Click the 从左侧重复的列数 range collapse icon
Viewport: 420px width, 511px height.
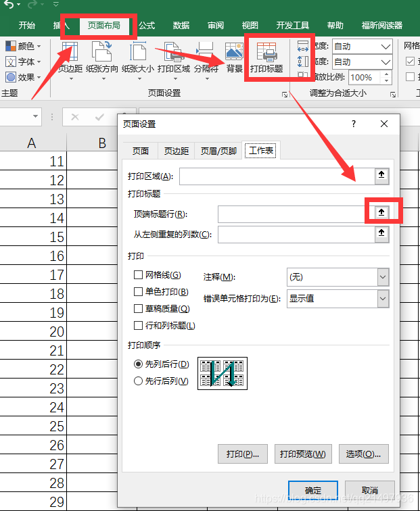tap(381, 234)
